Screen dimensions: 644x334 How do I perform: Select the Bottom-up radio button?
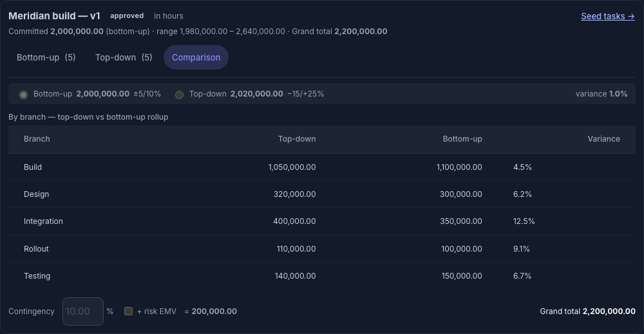tap(23, 95)
